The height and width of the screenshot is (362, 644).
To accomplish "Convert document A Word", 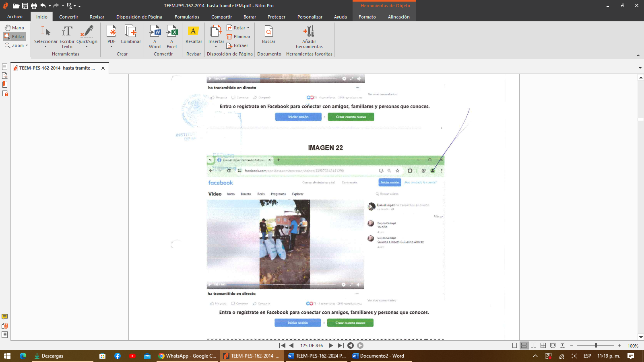I will coord(155,37).
